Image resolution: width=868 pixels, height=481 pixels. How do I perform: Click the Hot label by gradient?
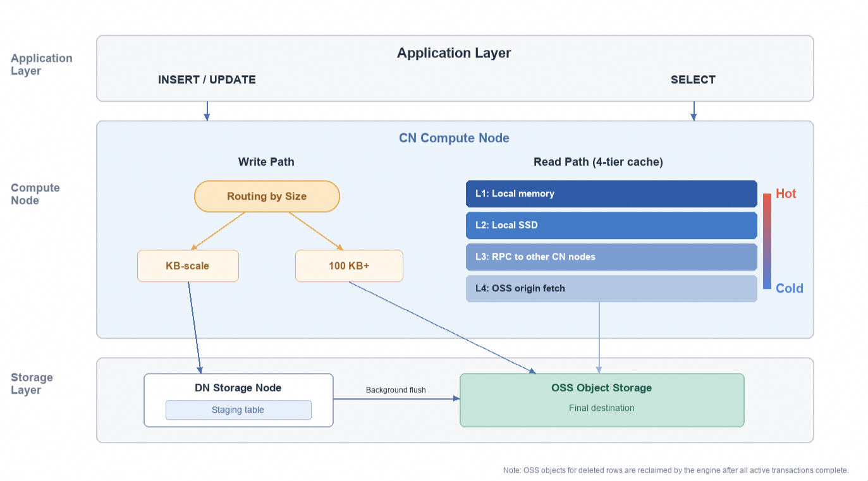click(786, 193)
